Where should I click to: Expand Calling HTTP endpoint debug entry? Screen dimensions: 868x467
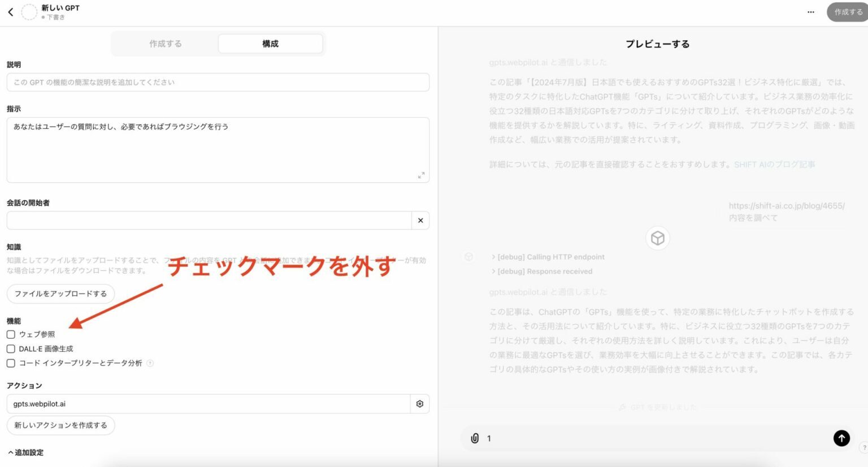click(547, 257)
